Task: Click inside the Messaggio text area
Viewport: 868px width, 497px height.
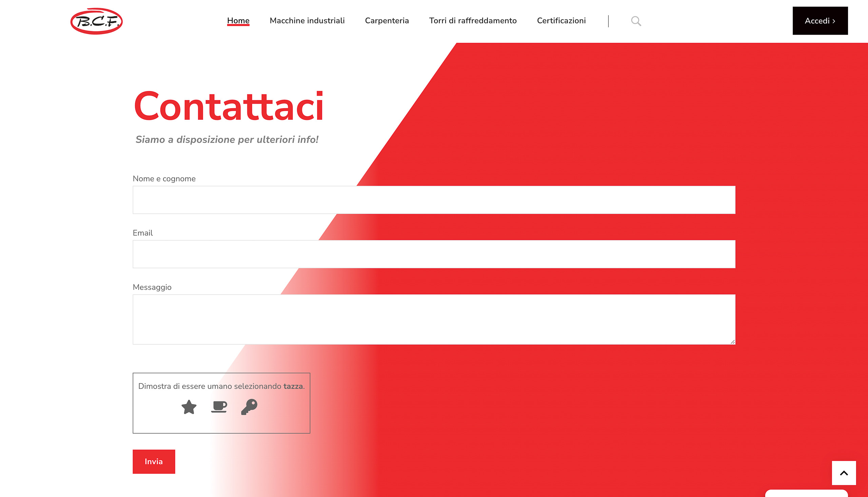Action: (x=434, y=320)
